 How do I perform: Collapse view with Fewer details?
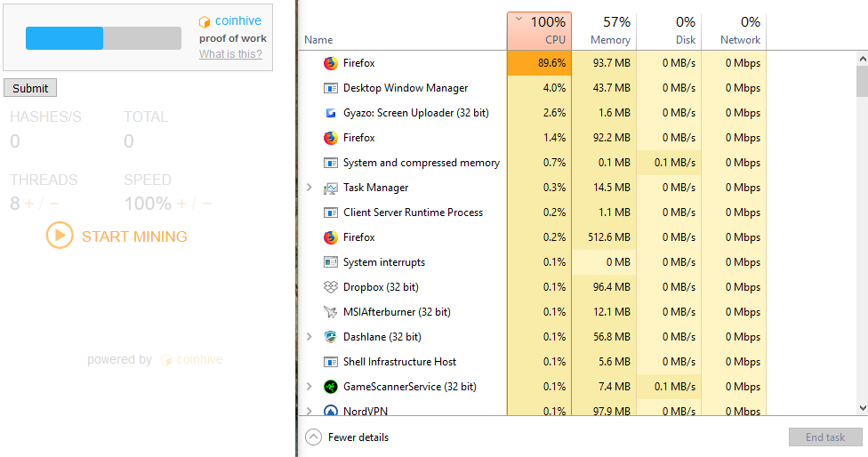point(349,437)
